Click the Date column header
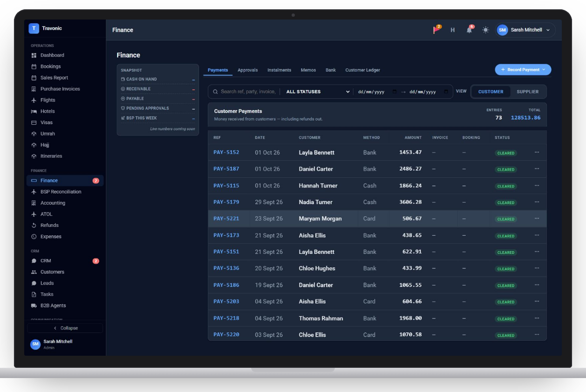Image resolution: width=586 pixels, height=392 pixels. click(x=260, y=138)
